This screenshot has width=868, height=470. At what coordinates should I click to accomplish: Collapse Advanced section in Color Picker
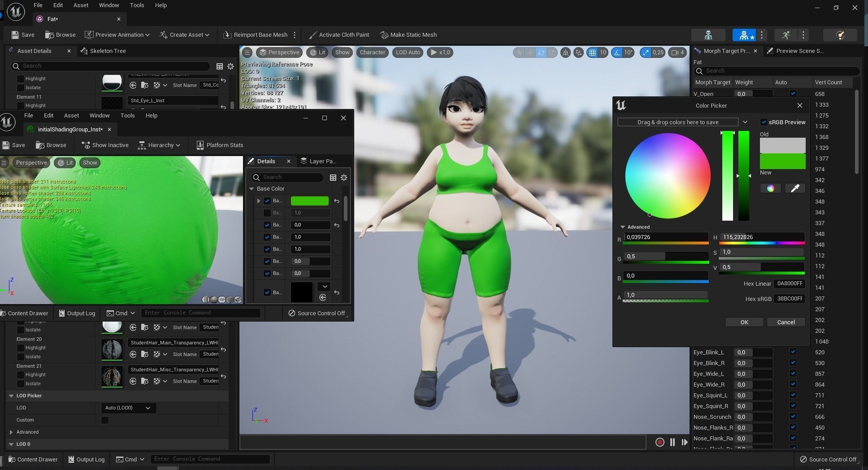623,227
